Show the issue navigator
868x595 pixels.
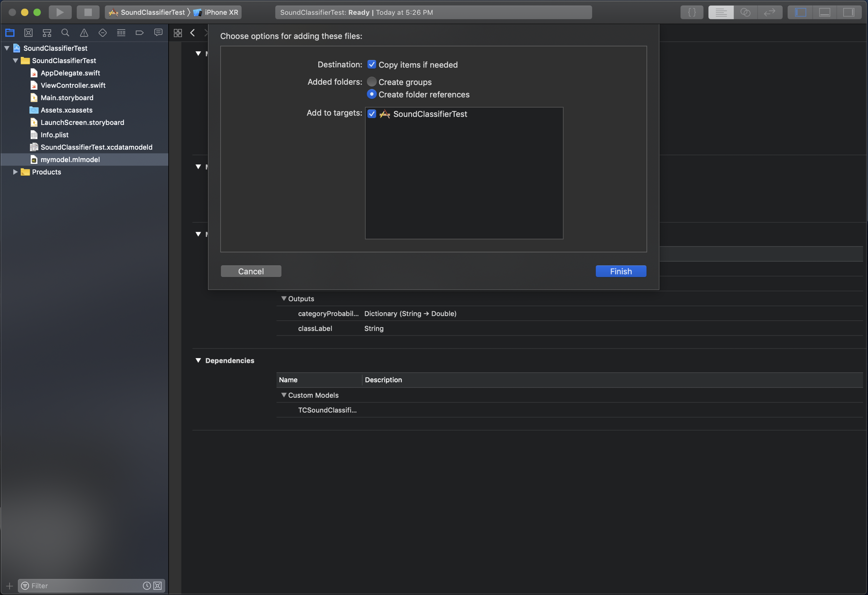[84, 33]
